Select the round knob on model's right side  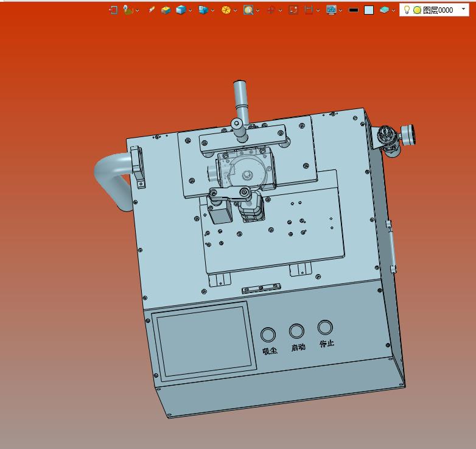(x=408, y=135)
